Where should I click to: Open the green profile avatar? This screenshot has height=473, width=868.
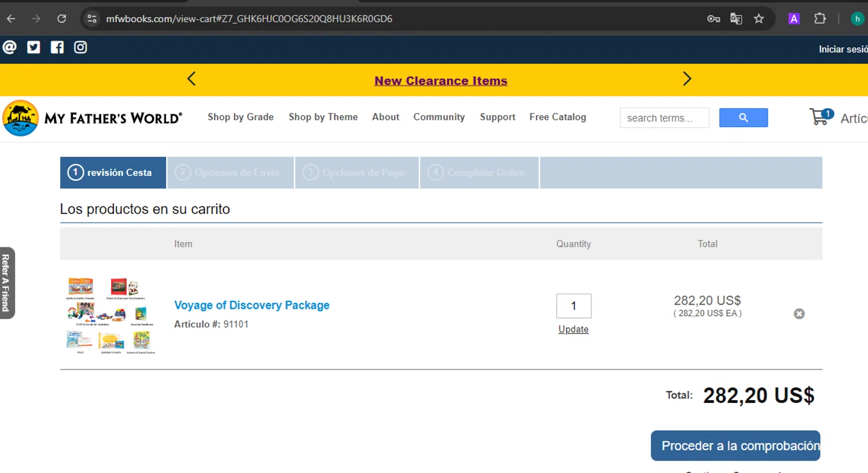pos(857,19)
